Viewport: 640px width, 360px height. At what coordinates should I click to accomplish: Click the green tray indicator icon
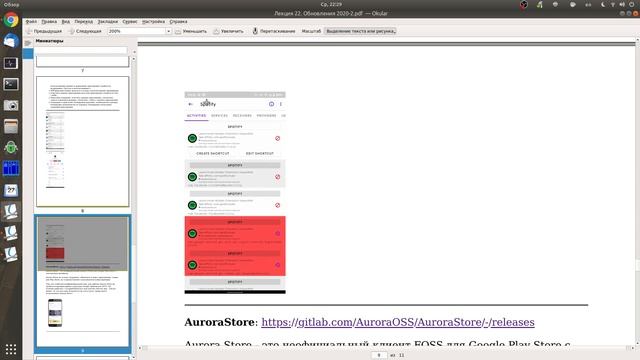pos(540,4)
